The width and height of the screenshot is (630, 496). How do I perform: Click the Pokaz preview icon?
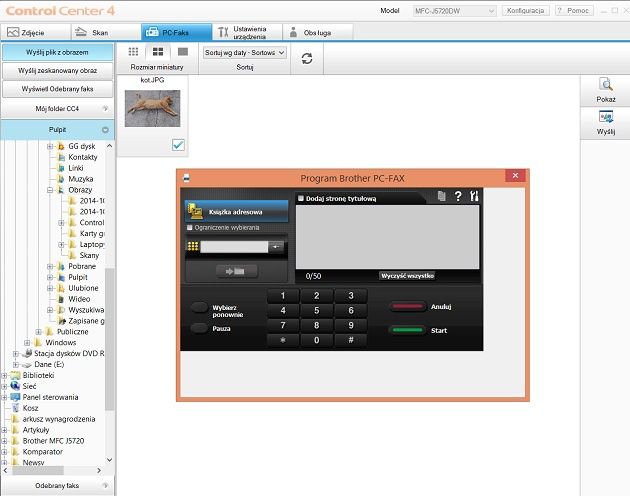(605, 90)
